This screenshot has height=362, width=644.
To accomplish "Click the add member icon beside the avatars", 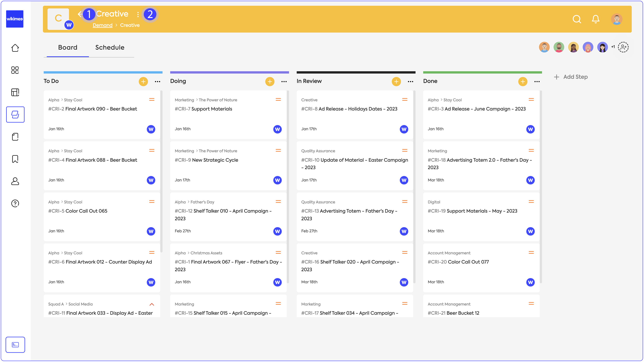I will click(623, 47).
